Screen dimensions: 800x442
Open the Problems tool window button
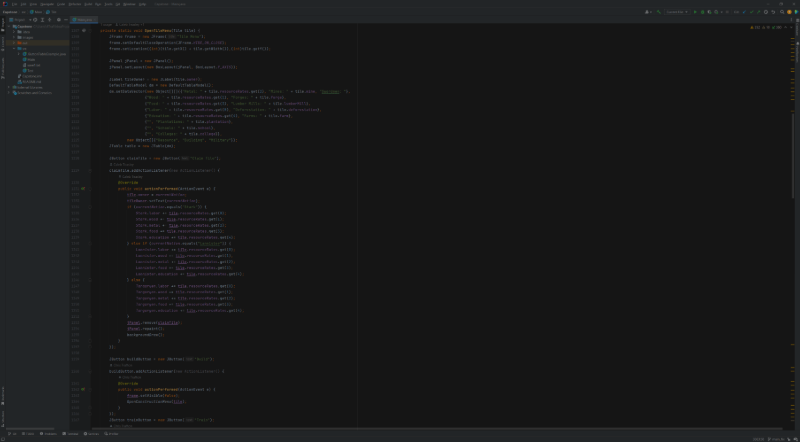click(49, 434)
